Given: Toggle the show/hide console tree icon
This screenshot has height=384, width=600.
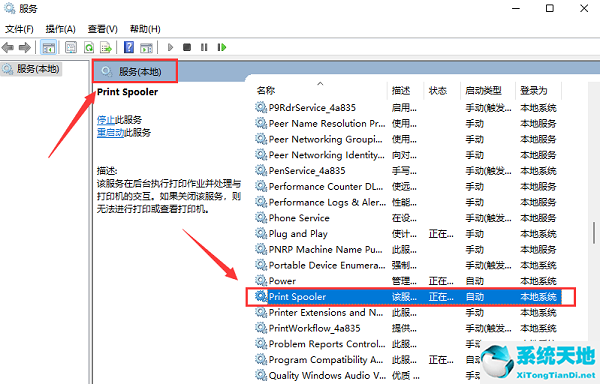Looking at the screenshot, I should pos(49,47).
